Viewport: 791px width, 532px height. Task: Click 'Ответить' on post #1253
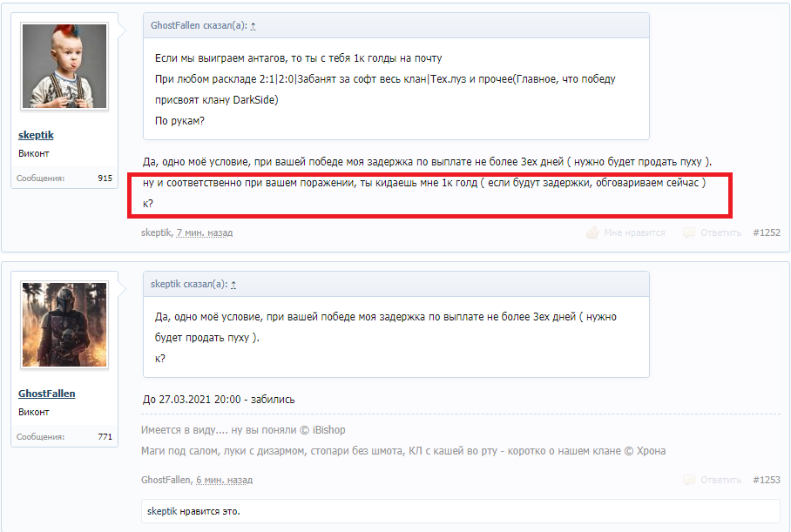721,480
